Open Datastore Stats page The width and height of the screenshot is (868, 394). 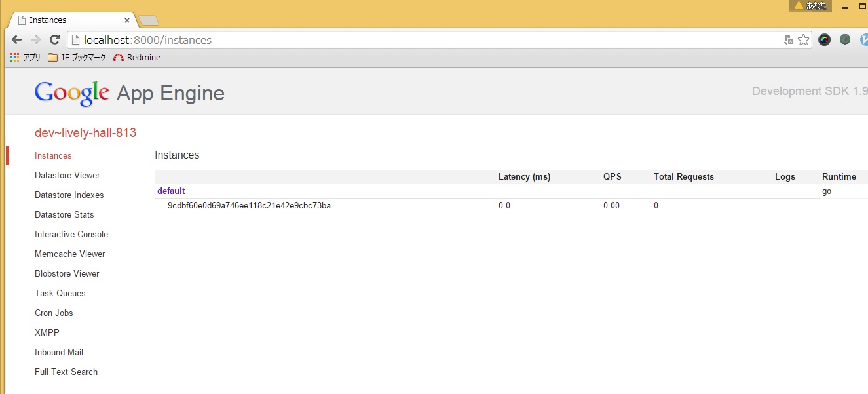point(64,215)
